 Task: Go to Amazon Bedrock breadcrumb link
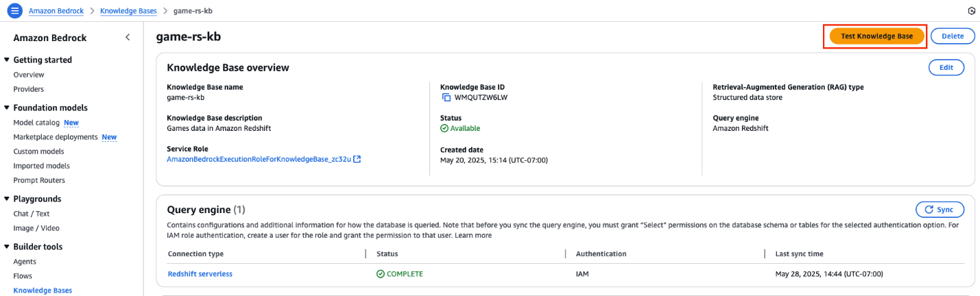(56, 11)
